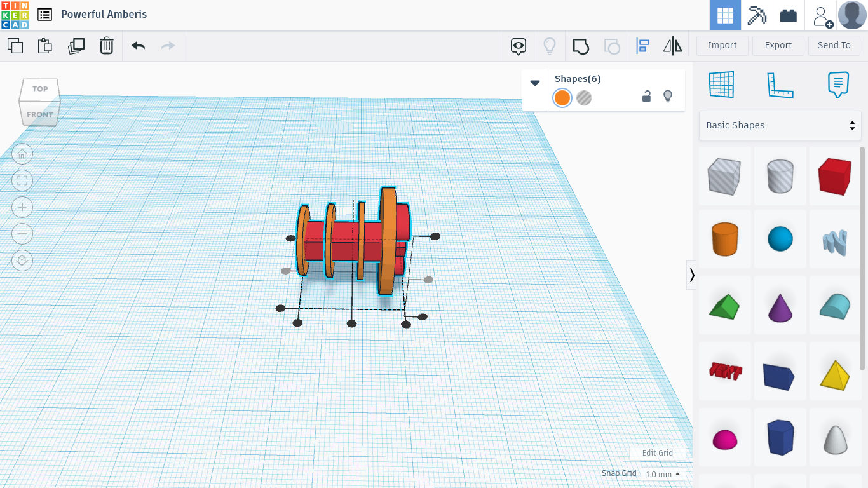Open the user profile avatar
Image resolution: width=868 pixels, height=488 pixels.
[852, 15]
